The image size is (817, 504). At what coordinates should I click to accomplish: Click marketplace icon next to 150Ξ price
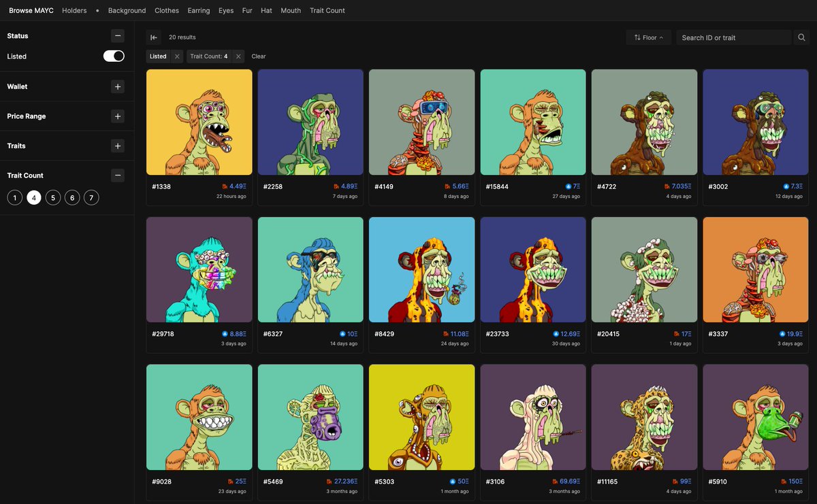tap(784, 482)
